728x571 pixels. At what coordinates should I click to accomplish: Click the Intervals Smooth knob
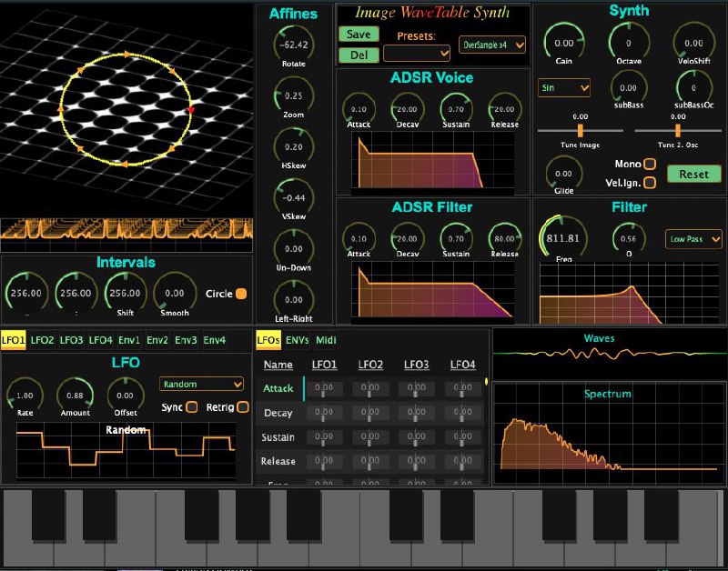click(x=175, y=293)
